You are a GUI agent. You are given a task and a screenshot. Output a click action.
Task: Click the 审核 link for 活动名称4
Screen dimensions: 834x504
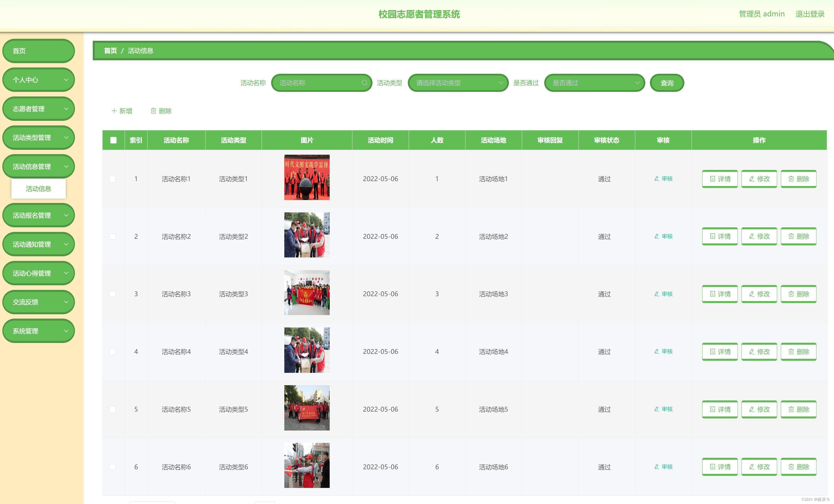(x=663, y=351)
